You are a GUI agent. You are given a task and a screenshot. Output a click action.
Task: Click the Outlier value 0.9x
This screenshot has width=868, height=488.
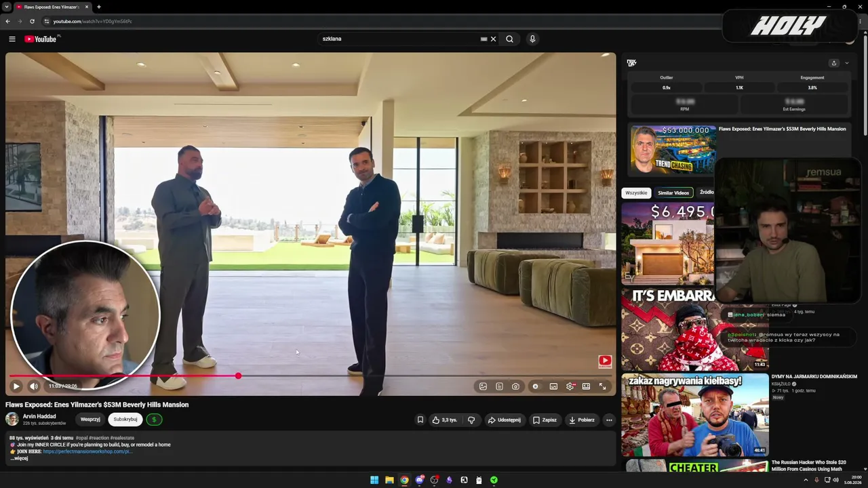click(x=666, y=87)
